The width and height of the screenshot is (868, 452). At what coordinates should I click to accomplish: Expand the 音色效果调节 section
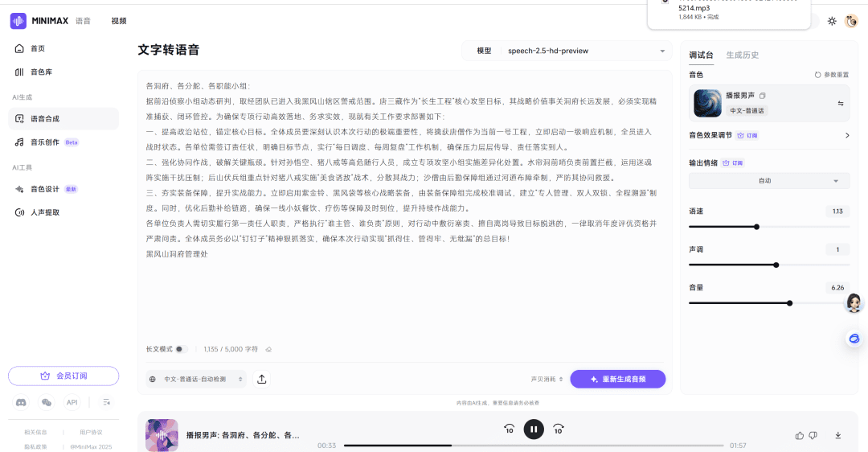[x=846, y=136]
